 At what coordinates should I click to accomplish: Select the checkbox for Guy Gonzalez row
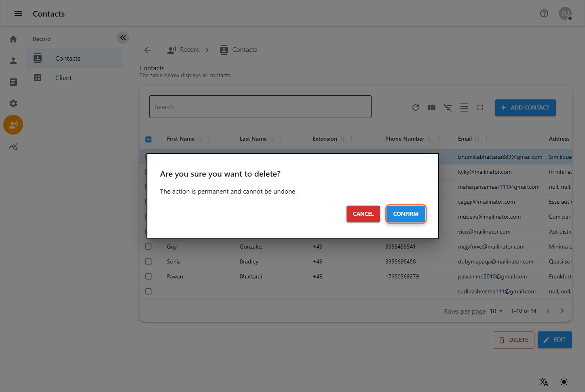pyautogui.click(x=148, y=247)
